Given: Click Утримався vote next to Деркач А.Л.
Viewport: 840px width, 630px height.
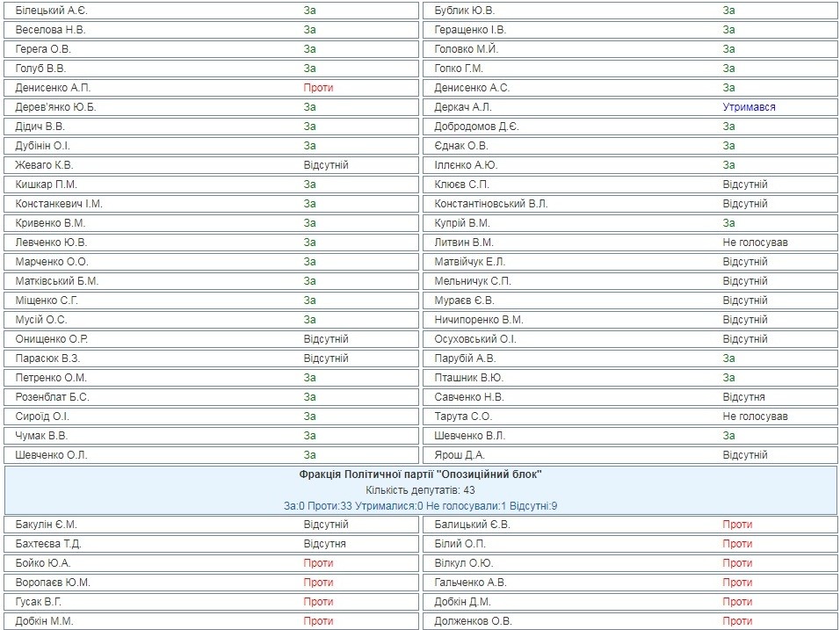Looking at the screenshot, I should [x=749, y=107].
